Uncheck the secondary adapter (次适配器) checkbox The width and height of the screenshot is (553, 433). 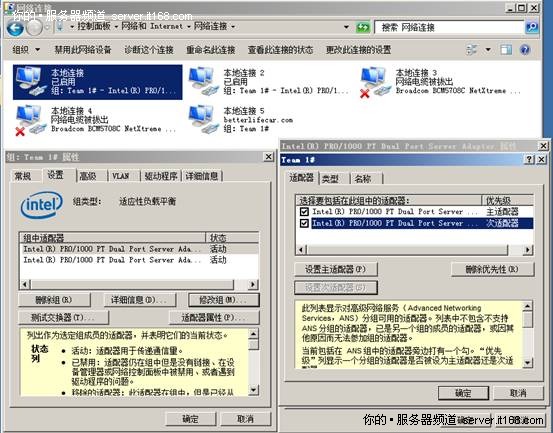[x=304, y=223]
